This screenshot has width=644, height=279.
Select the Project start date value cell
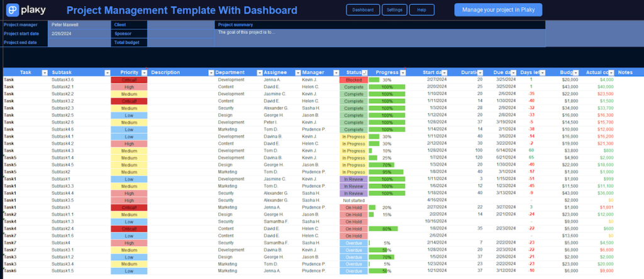(79, 33)
